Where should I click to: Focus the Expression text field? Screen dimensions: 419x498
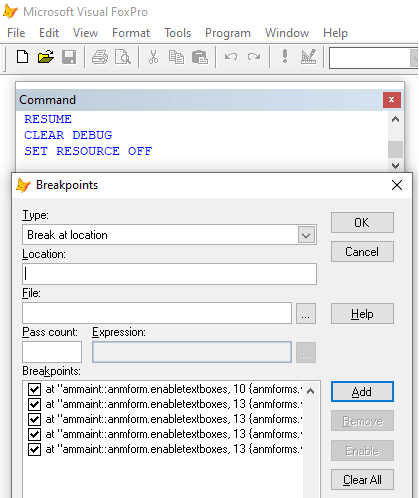coord(192,352)
